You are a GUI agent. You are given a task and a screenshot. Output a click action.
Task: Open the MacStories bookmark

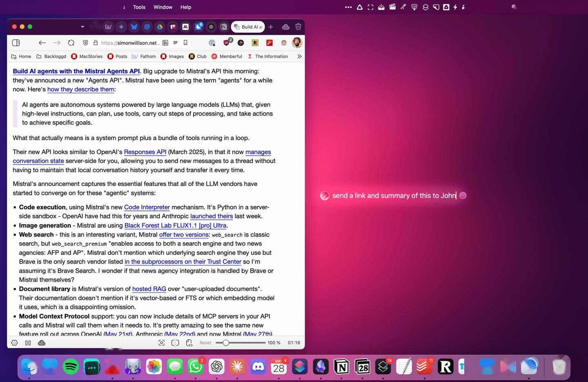pos(87,56)
